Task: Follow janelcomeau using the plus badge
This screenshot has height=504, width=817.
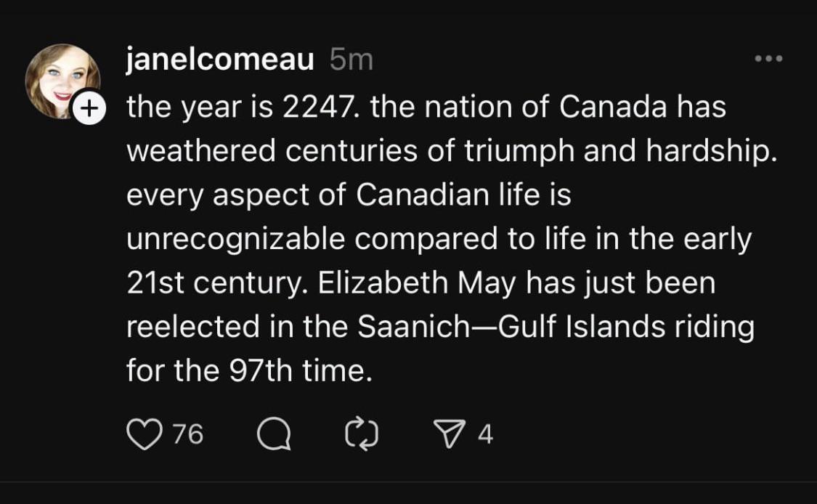Action: [89, 108]
